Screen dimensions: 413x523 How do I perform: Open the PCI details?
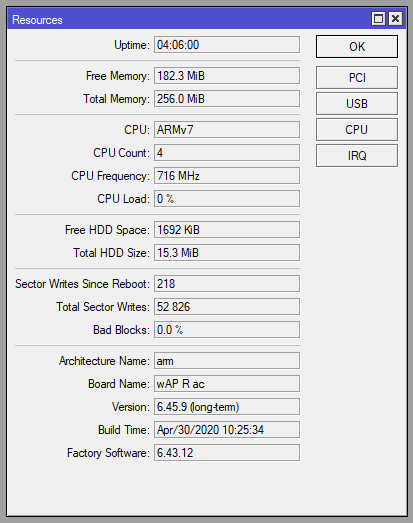pos(357,77)
